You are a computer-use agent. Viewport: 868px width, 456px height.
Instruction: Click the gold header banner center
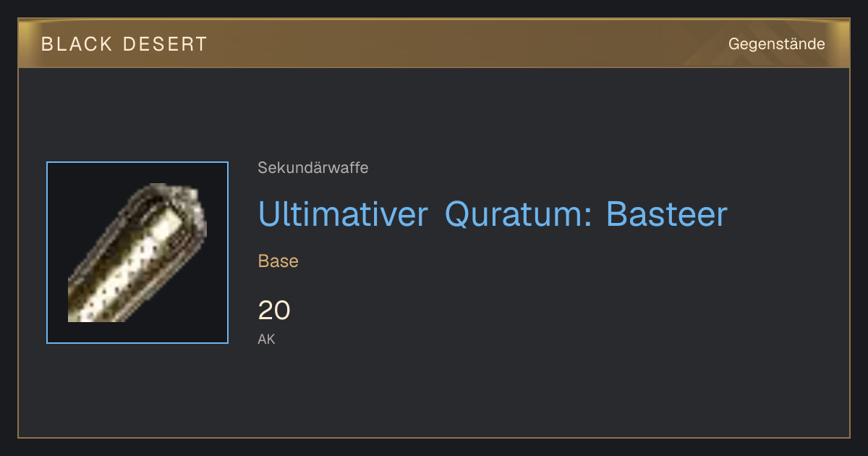pyautogui.click(x=434, y=44)
